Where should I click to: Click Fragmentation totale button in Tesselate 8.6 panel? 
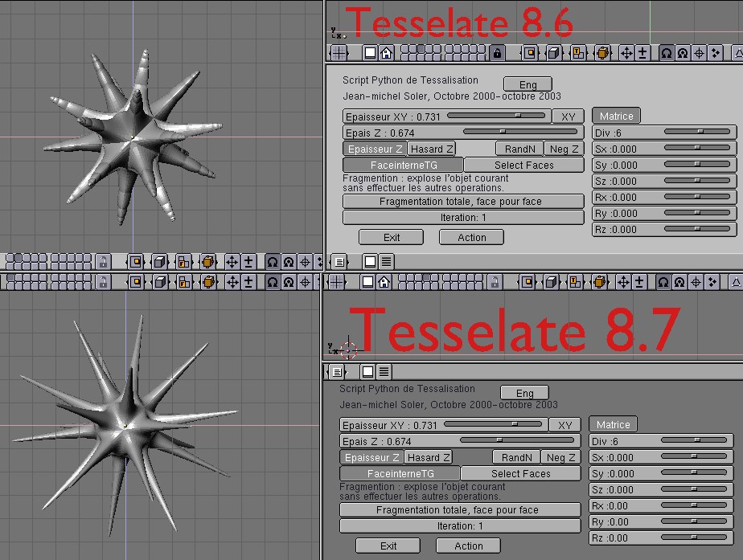tap(463, 201)
